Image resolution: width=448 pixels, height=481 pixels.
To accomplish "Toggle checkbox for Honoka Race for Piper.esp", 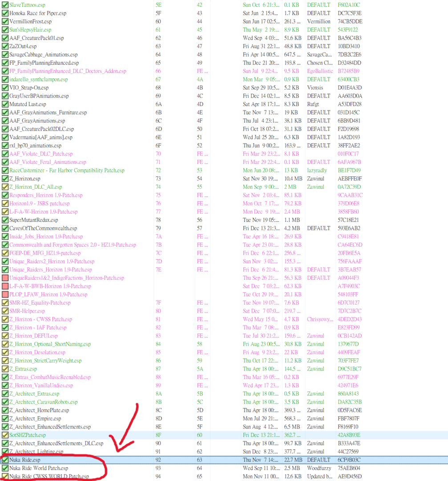I will 5,13.
